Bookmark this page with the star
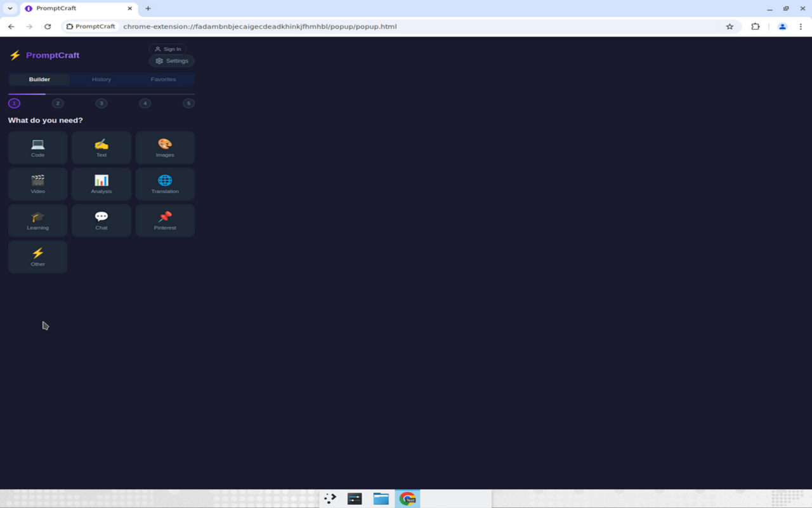 coord(730,27)
